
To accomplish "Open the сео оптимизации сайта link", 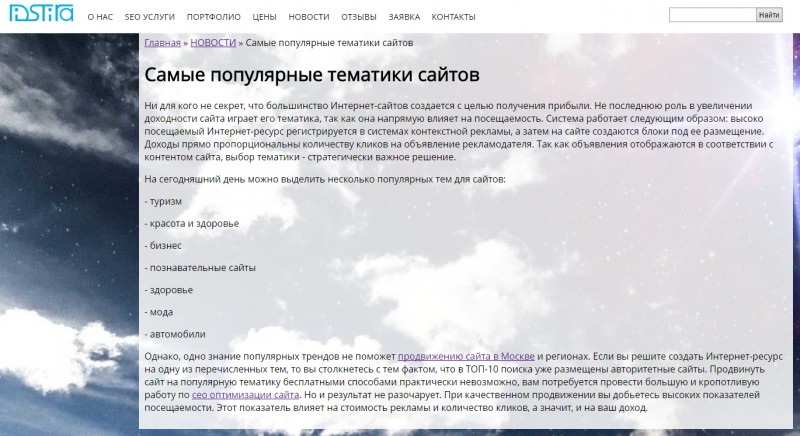I will tap(245, 395).
